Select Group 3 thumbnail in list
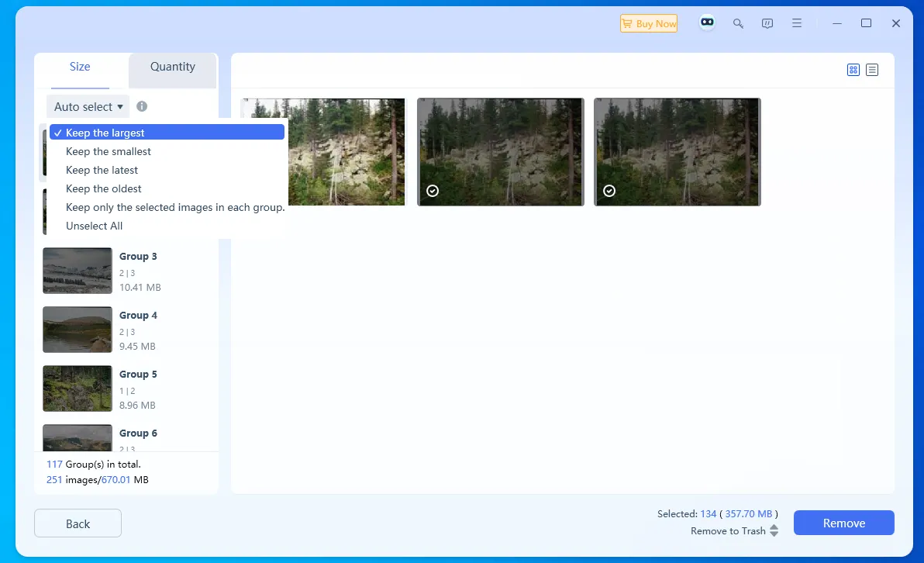The image size is (924, 563). click(x=78, y=271)
